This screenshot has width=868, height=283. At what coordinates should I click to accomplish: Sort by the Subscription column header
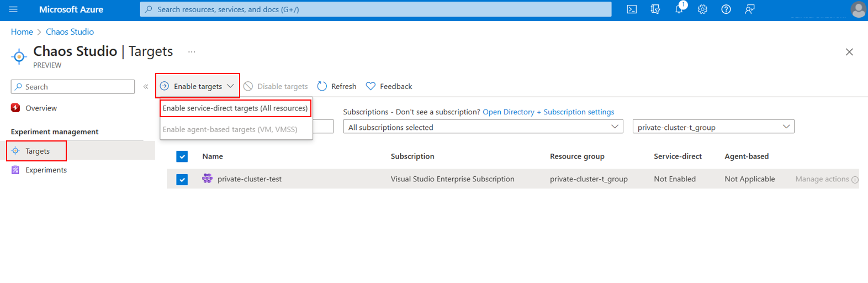[412, 156]
